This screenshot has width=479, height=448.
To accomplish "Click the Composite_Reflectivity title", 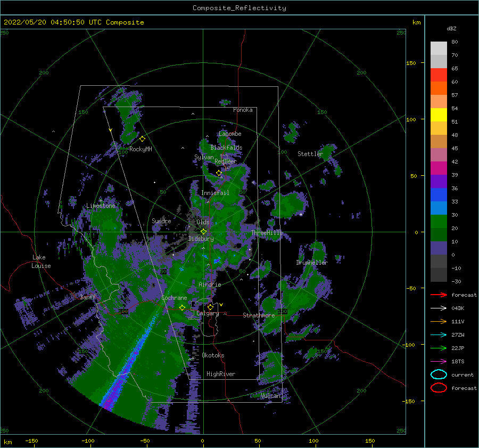I will tap(240, 8).
